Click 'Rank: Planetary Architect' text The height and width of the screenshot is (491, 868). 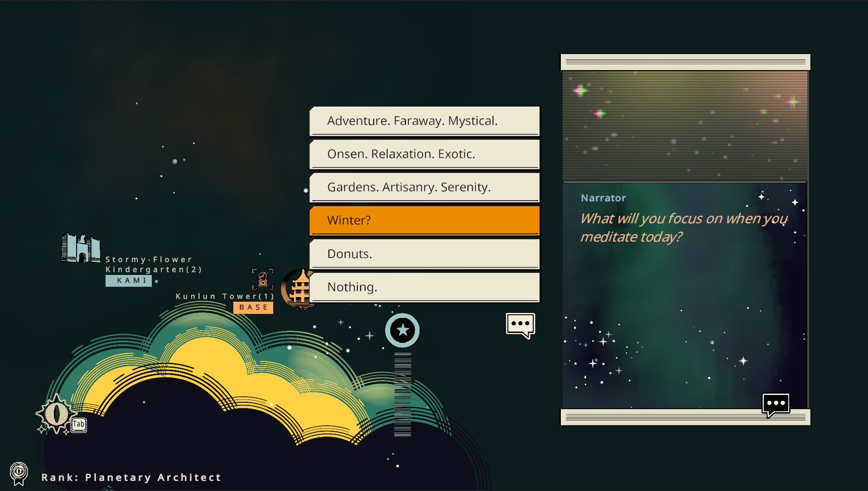131,477
